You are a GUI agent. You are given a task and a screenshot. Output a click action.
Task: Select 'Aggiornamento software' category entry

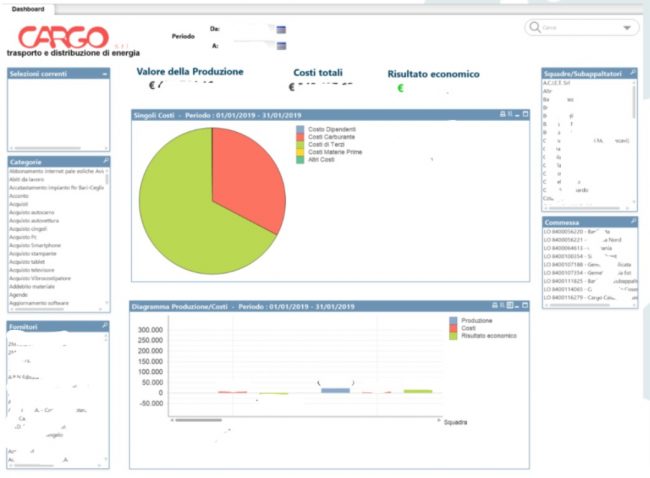click(x=39, y=302)
